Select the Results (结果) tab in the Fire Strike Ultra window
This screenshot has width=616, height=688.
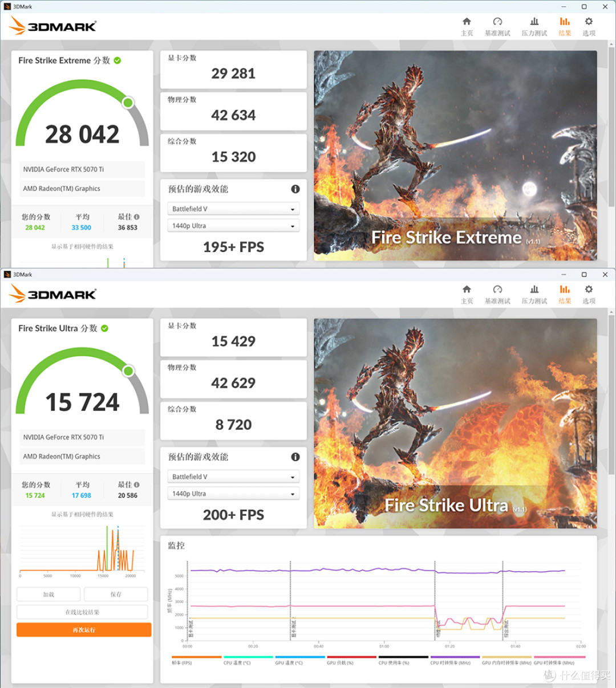tap(565, 294)
